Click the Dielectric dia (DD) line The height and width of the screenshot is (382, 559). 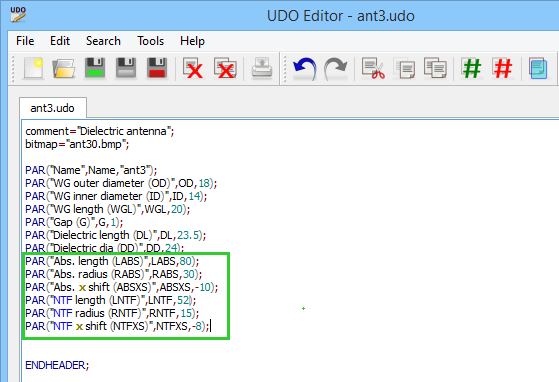tap(104, 247)
